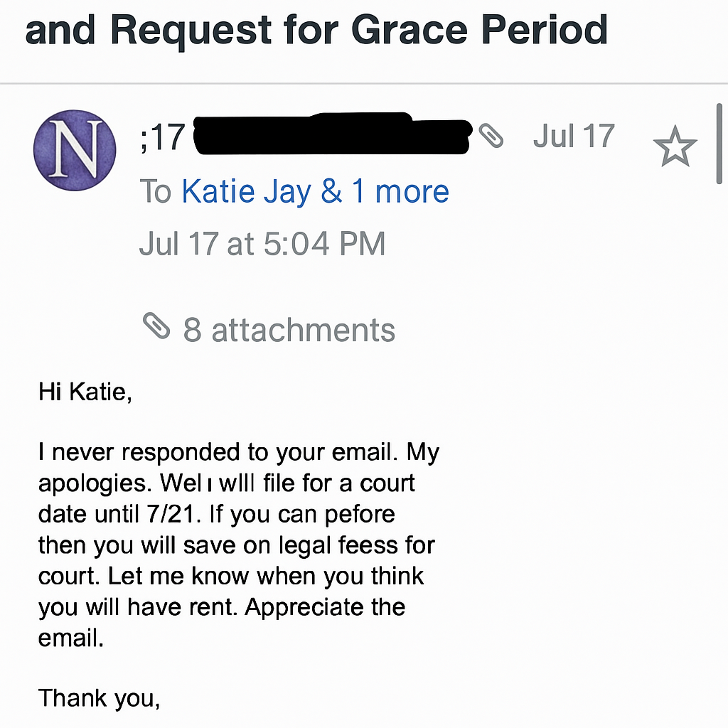Open the redacted sender name
This screenshot has height=728, width=728.
pos(332,134)
